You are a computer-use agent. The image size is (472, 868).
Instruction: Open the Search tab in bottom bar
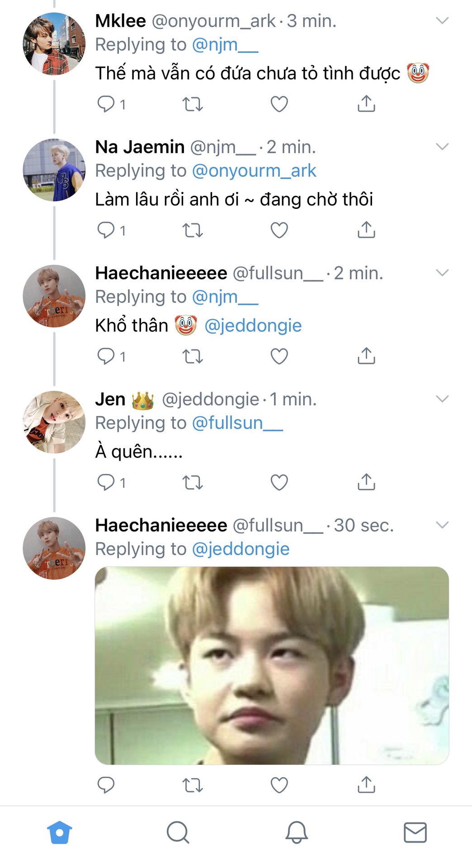(178, 832)
